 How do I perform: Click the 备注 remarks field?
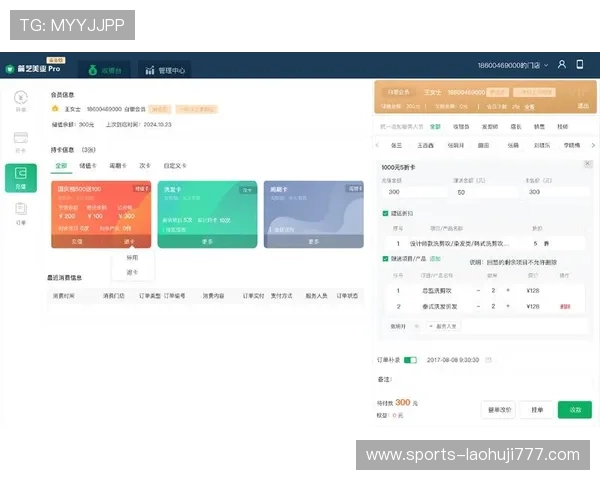coord(484,379)
